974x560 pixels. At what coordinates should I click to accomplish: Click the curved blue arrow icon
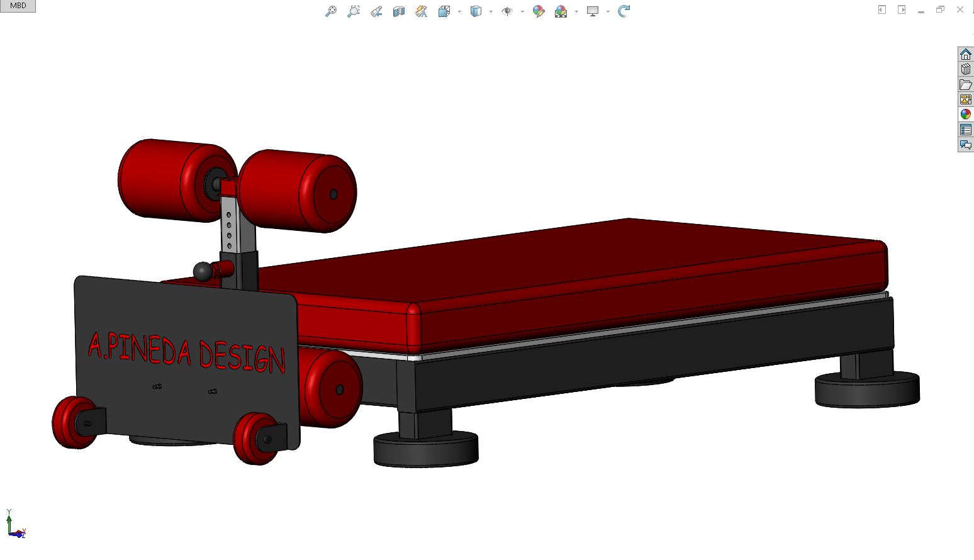pyautogui.click(x=624, y=11)
